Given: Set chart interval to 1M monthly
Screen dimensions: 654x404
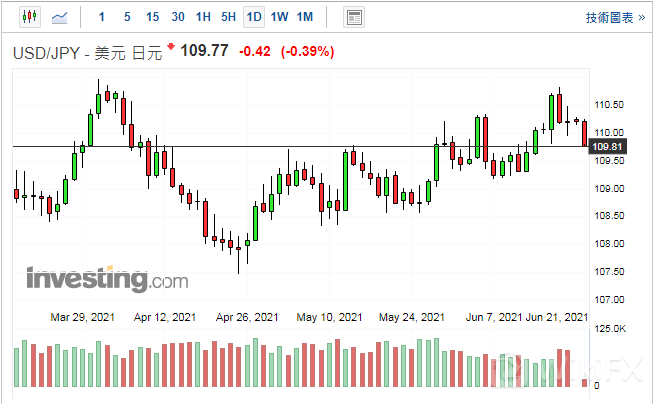Looking at the screenshot, I should click(x=305, y=17).
